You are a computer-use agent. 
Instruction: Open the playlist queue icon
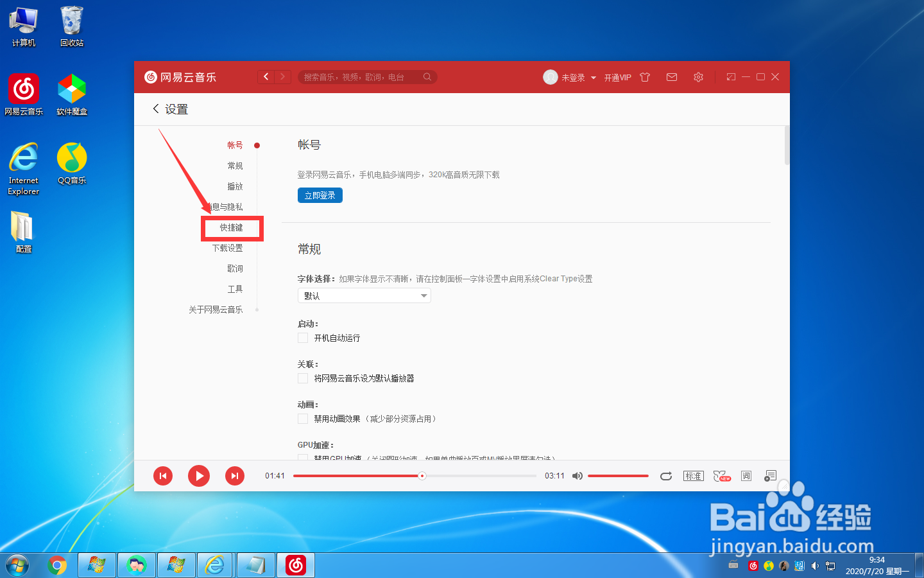tap(771, 476)
